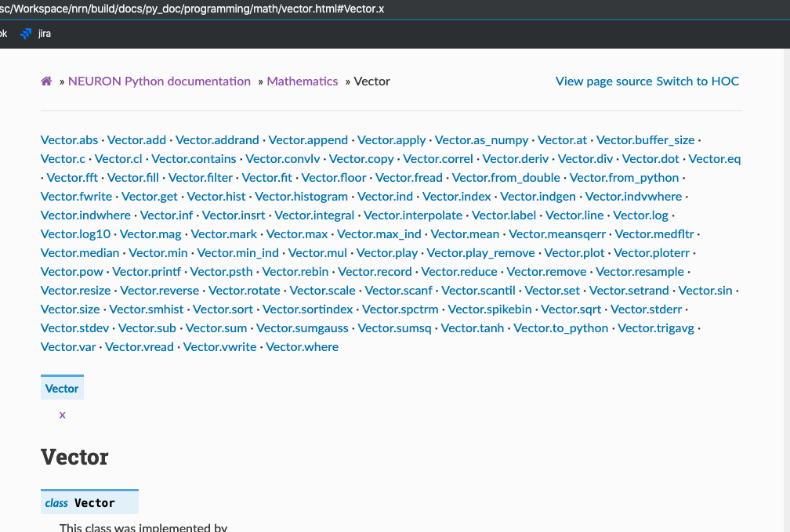Jump to Vector.play_remove entry
This screenshot has height=532, width=790.
(480, 253)
